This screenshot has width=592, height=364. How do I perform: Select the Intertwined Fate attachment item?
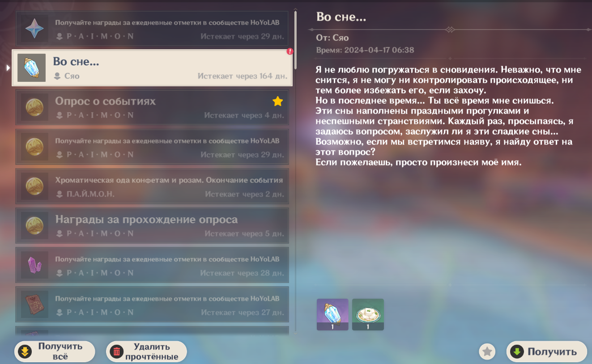332,314
